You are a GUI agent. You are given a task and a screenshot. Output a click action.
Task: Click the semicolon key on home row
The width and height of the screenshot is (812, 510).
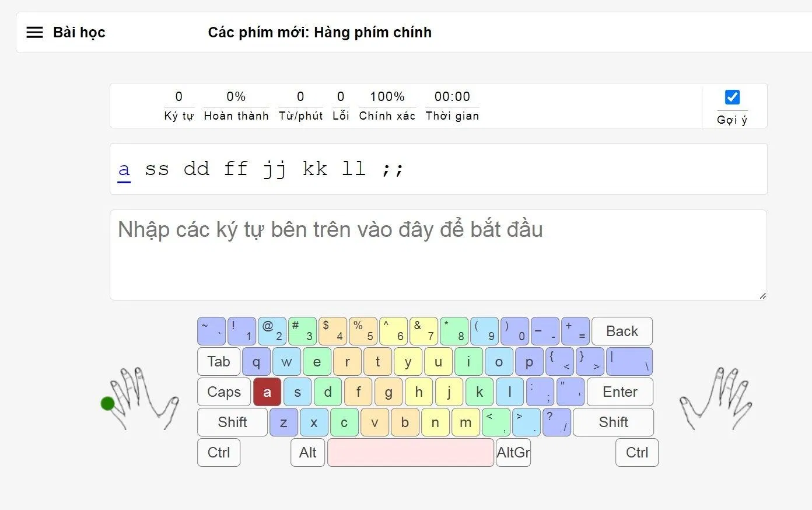[x=540, y=392]
